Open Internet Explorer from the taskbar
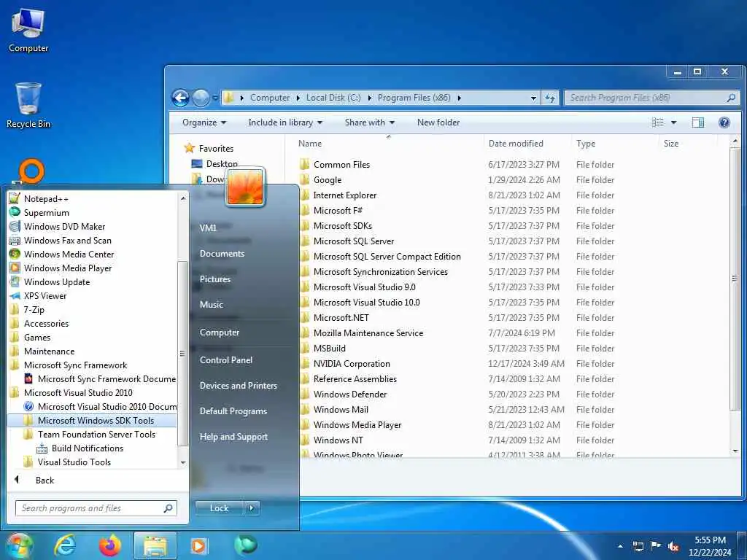 (x=65, y=545)
